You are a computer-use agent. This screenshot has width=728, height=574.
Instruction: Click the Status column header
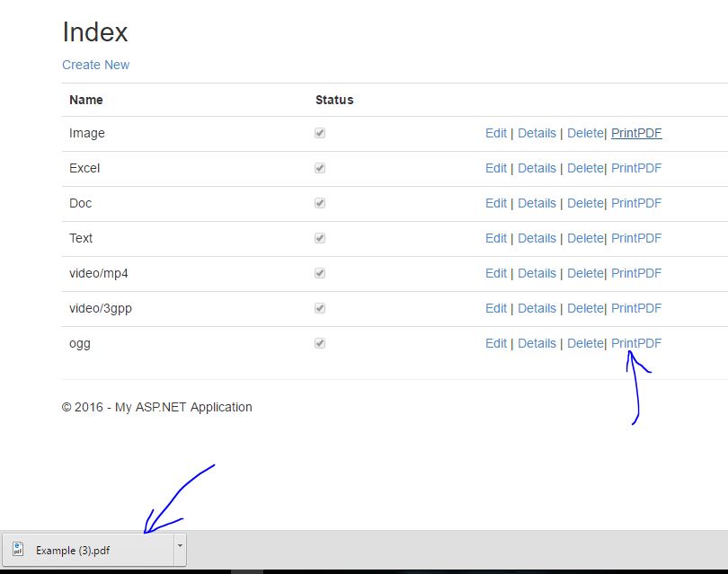[x=333, y=99]
